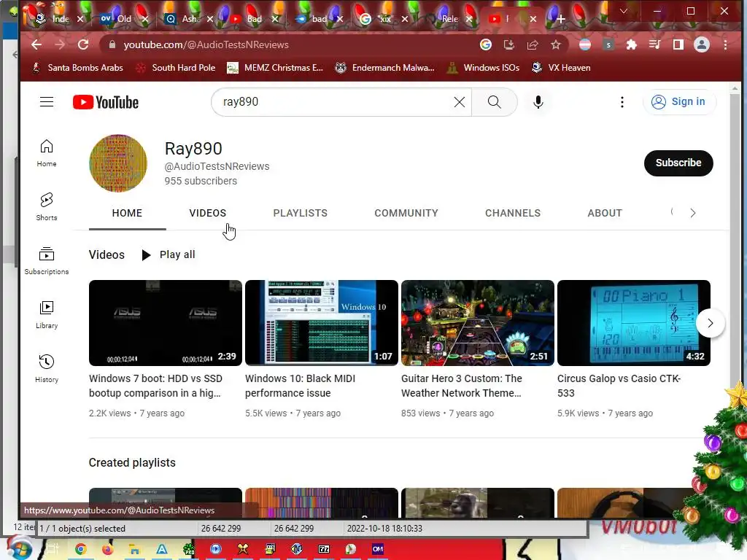The height and width of the screenshot is (560, 747).
Task: Open Windows 10 Black MIDI video title
Action: click(x=300, y=386)
